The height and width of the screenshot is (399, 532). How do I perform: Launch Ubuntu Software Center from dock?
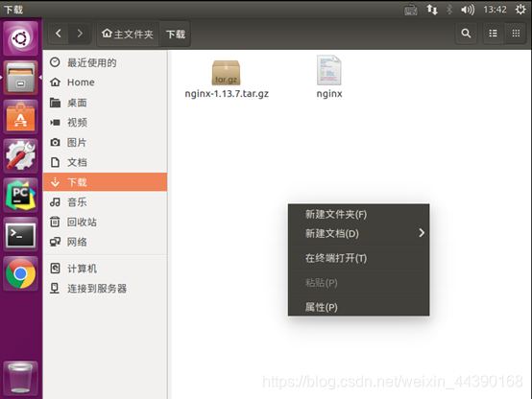21,117
